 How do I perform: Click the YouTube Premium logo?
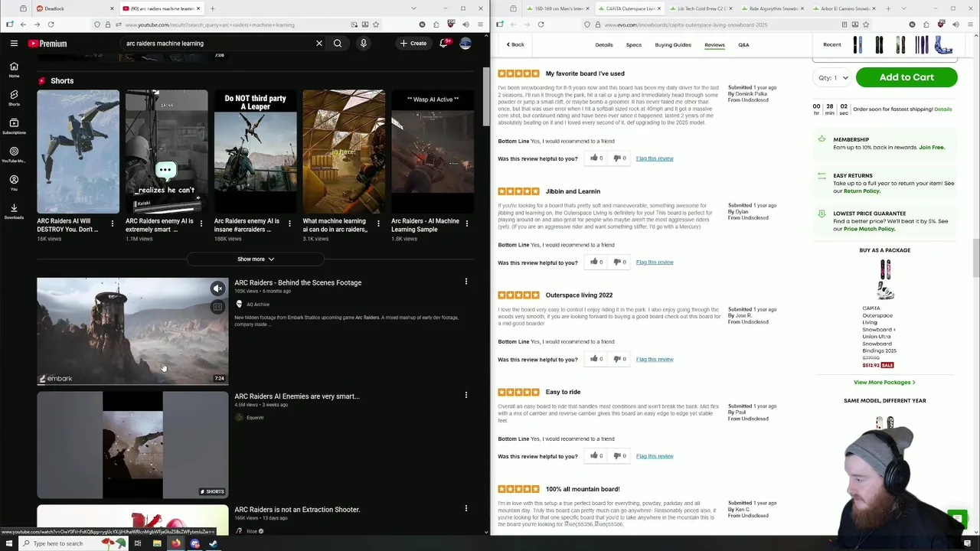(x=47, y=44)
